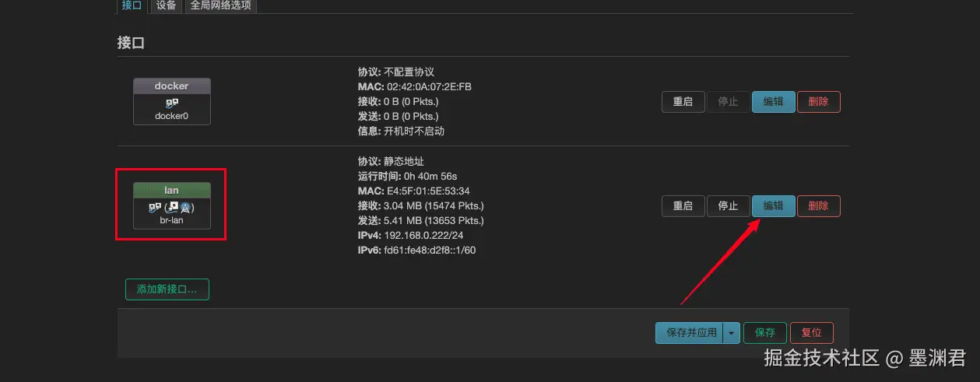
Task: Delete the docker interface
Action: click(818, 102)
